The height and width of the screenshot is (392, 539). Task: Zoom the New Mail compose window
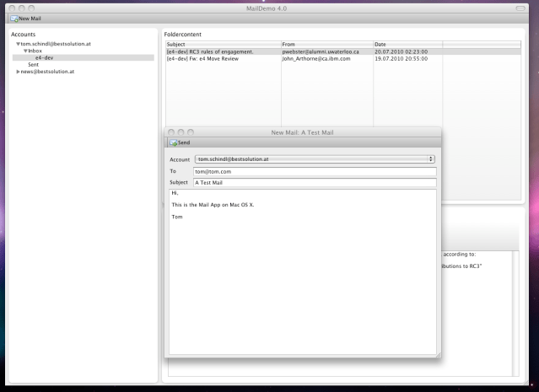point(191,132)
